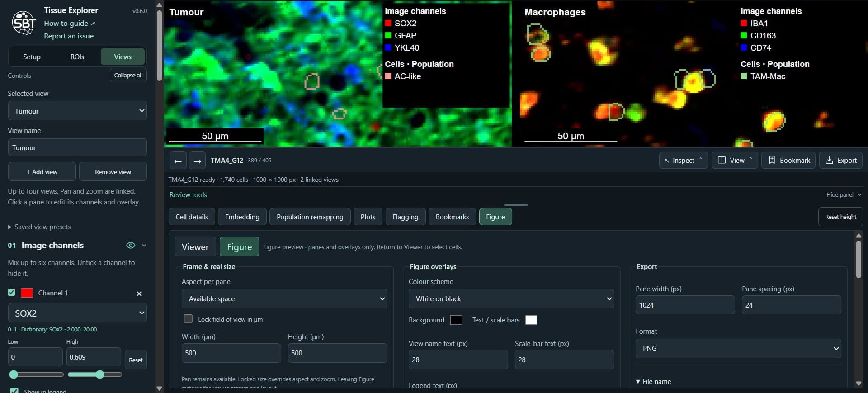Viewport: 868px width, 393px height.
Task: Go to next ROI with right arrow
Action: pos(197,161)
